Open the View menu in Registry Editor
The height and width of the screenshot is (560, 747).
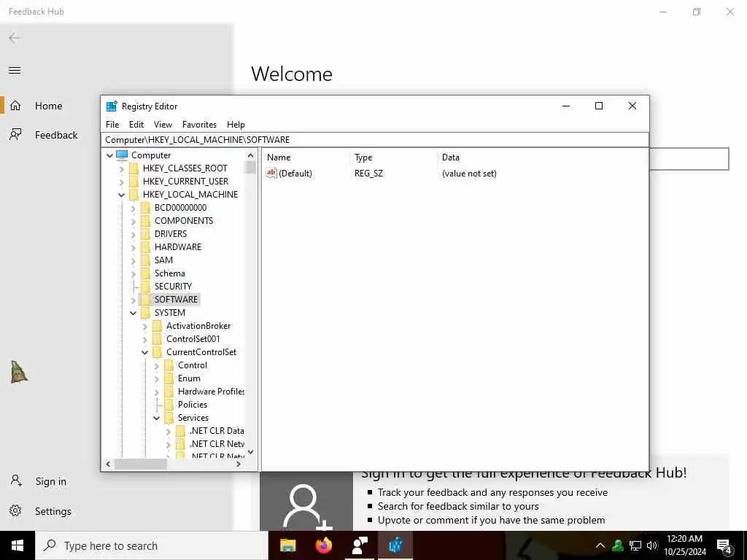coord(163,124)
